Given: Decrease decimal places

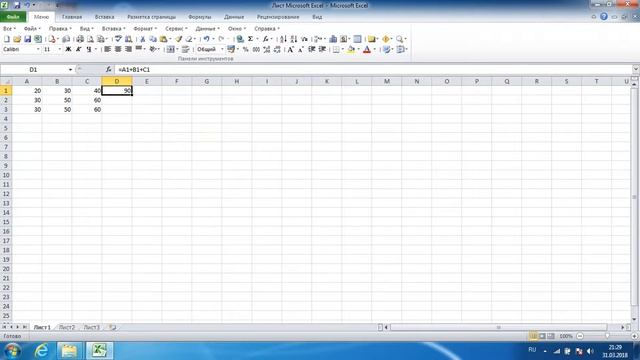Looking at the screenshot, I should click(x=278, y=49).
